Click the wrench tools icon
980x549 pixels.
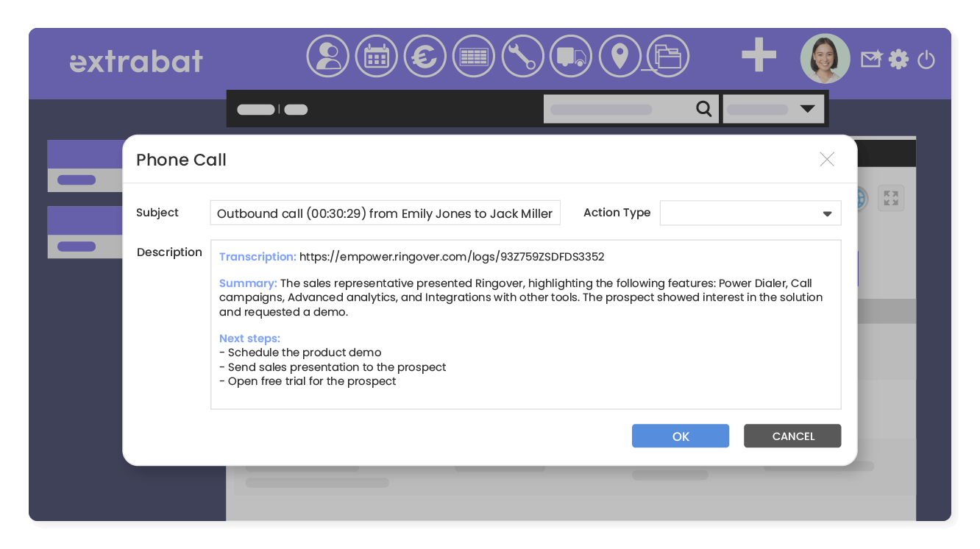522,57
